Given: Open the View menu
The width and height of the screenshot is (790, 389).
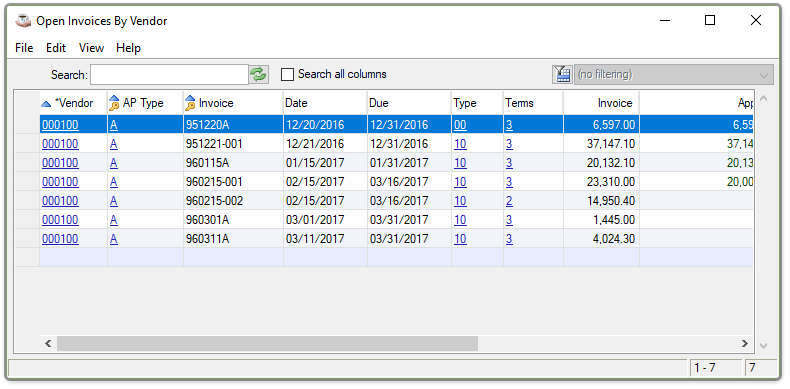Looking at the screenshot, I should [91, 48].
